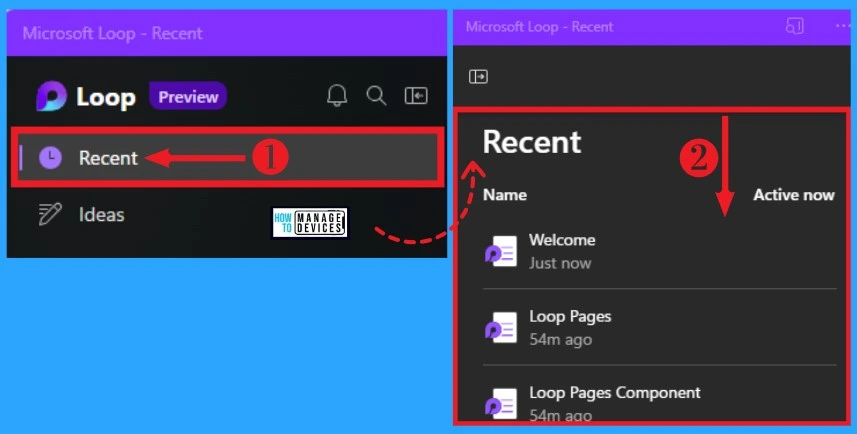Click the Recent clock icon

click(50, 158)
